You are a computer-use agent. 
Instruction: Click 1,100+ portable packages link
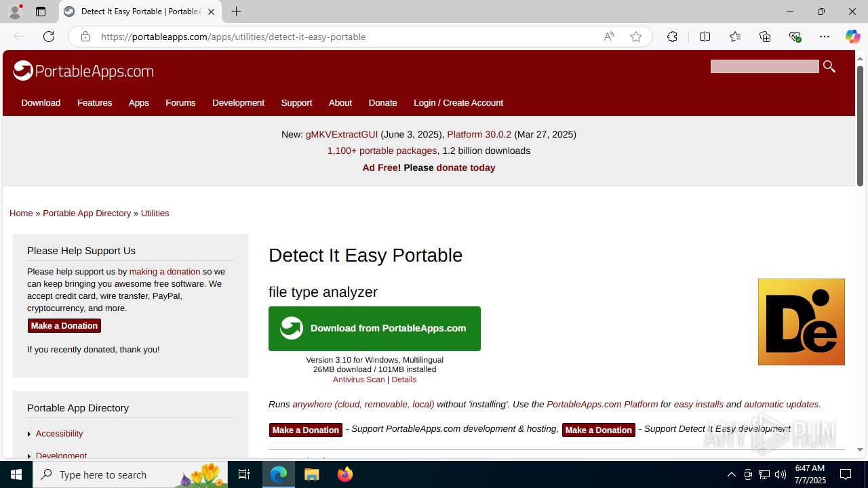click(x=382, y=150)
